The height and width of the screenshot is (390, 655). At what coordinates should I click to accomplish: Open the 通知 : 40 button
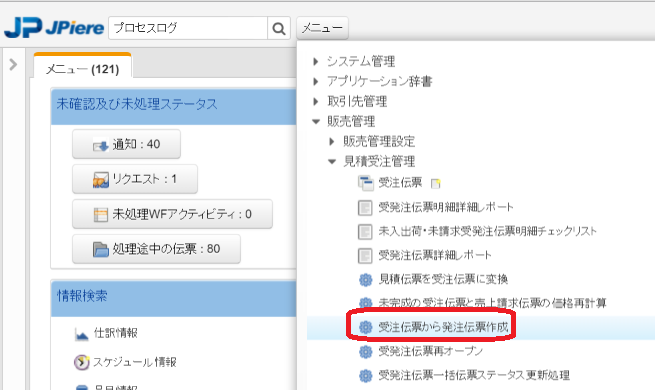click(126, 144)
